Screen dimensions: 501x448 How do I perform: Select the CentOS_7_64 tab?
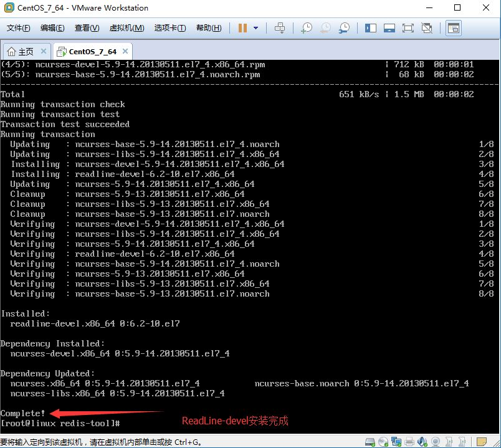(x=93, y=51)
